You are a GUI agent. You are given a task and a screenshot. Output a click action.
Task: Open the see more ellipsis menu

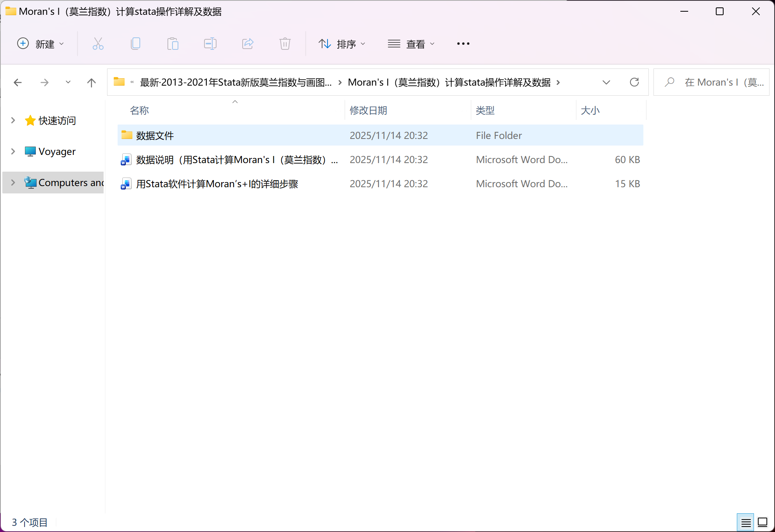tap(463, 44)
